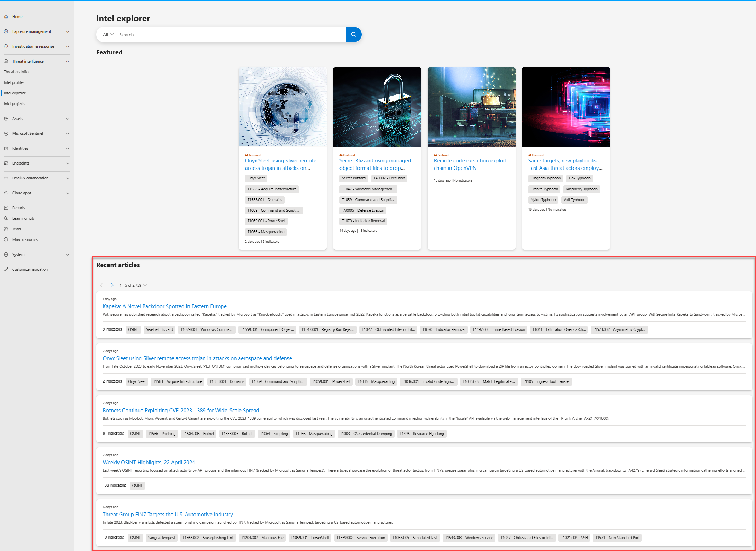The image size is (756, 551).
Task: Click the Volt Typhoon tag
Action: [574, 200]
